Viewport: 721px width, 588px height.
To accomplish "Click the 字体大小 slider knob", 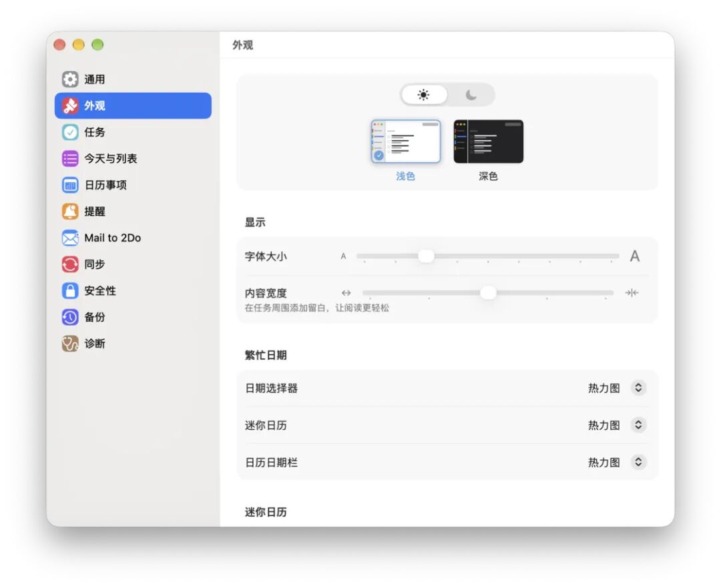I will tap(426, 256).
